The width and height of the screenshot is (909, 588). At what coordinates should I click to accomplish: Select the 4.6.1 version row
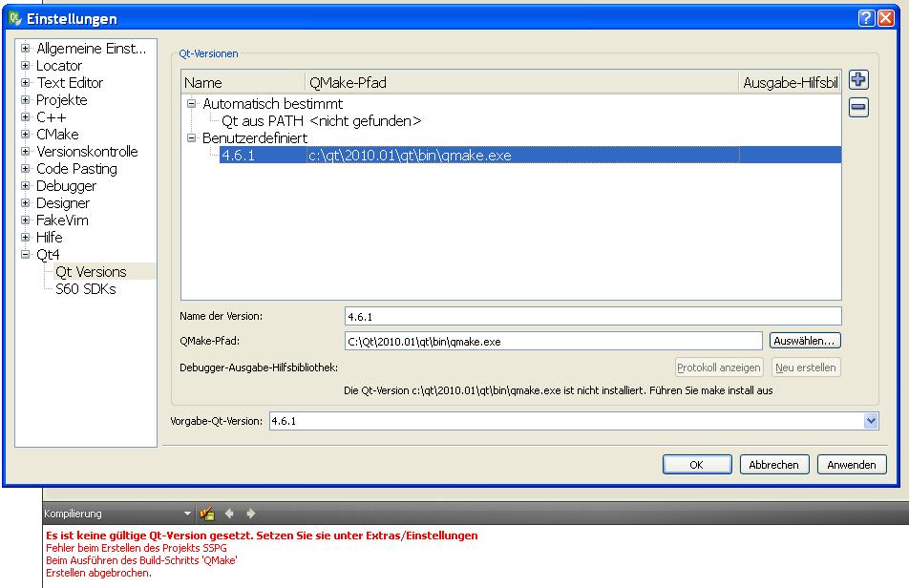pos(530,156)
